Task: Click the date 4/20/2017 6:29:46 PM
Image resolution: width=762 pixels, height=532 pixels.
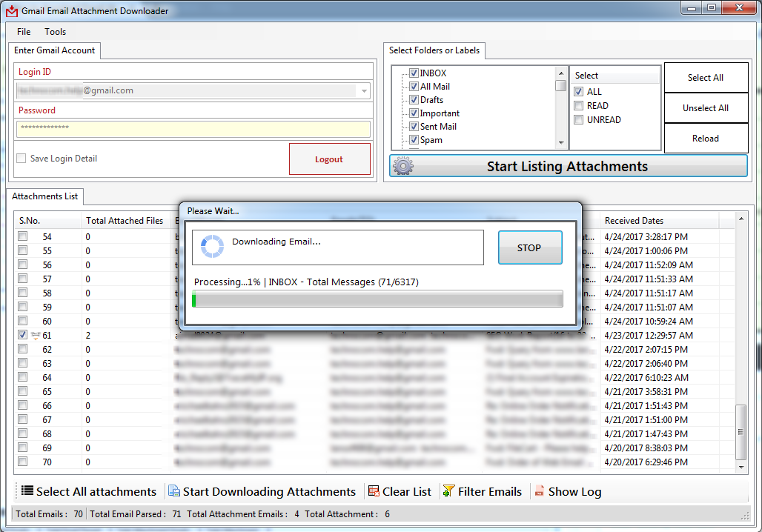Action: (646, 462)
